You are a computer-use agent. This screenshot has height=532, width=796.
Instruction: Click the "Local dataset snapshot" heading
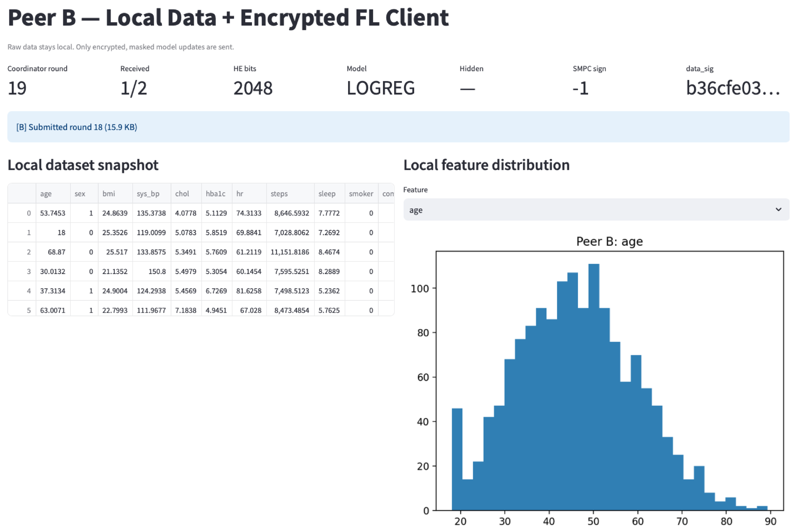pos(83,165)
